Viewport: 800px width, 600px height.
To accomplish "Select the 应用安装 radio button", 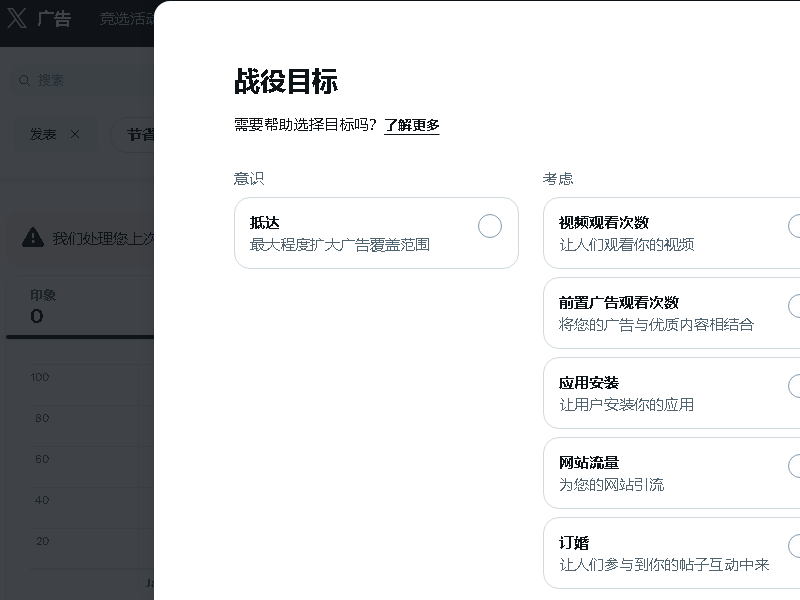I will tap(796, 387).
